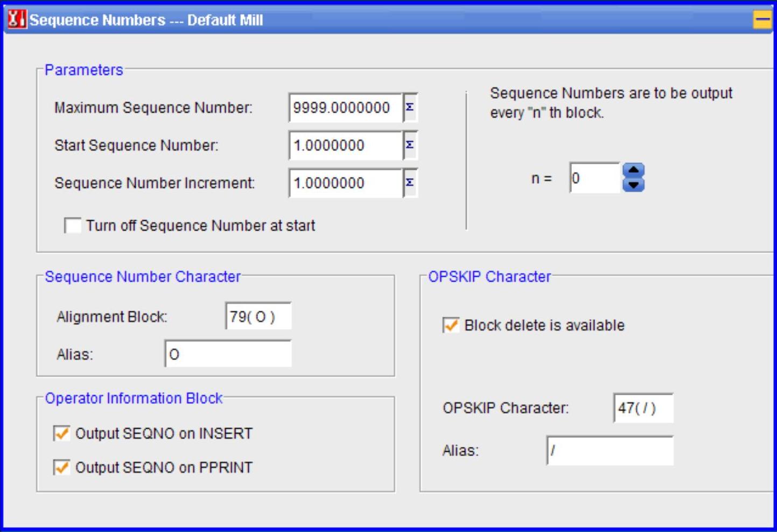Click the n value input field
777x532 pixels.
point(595,178)
